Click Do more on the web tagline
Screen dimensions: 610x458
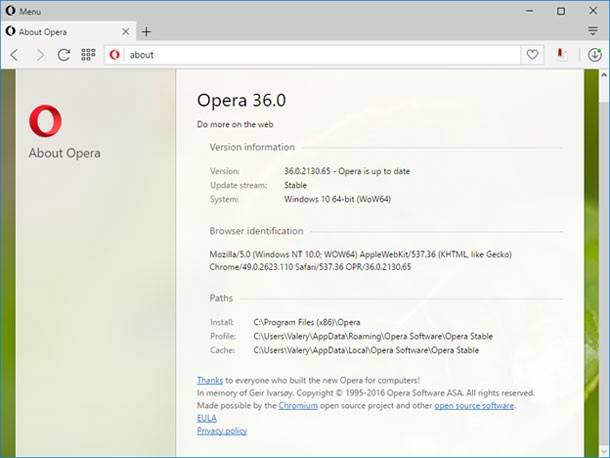coord(235,125)
